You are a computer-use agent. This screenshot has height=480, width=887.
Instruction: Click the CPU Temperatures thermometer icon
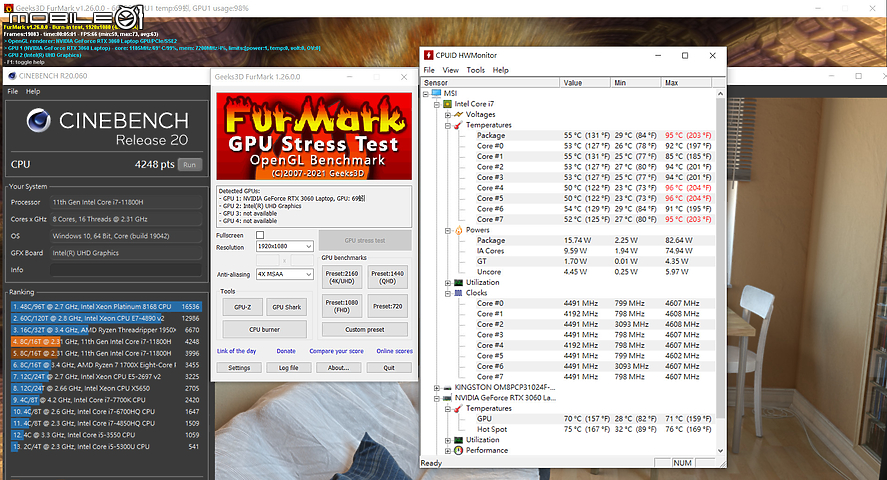pos(458,125)
